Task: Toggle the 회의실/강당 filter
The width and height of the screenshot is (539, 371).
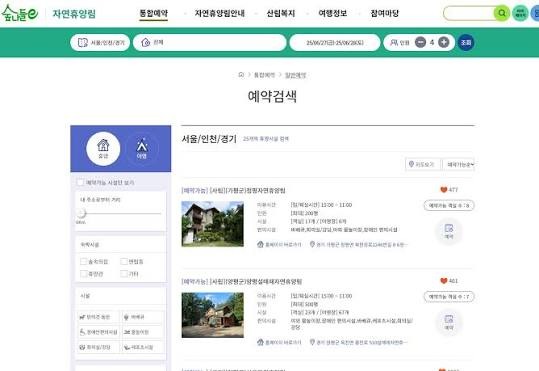Action: (x=99, y=347)
